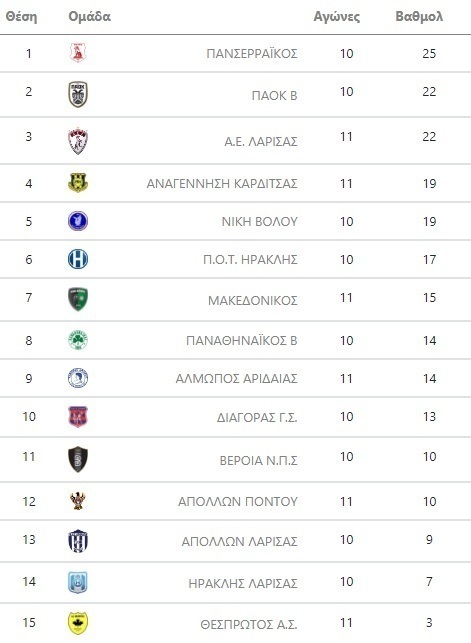This screenshot has width=471, height=643.
Task: Click the ΠΑΟΚ Β team logo
Action: [77, 94]
